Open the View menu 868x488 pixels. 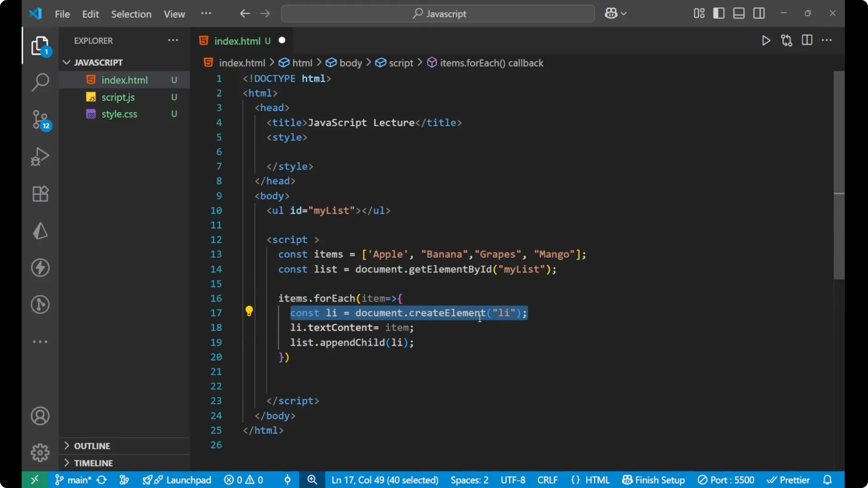(x=174, y=14)
